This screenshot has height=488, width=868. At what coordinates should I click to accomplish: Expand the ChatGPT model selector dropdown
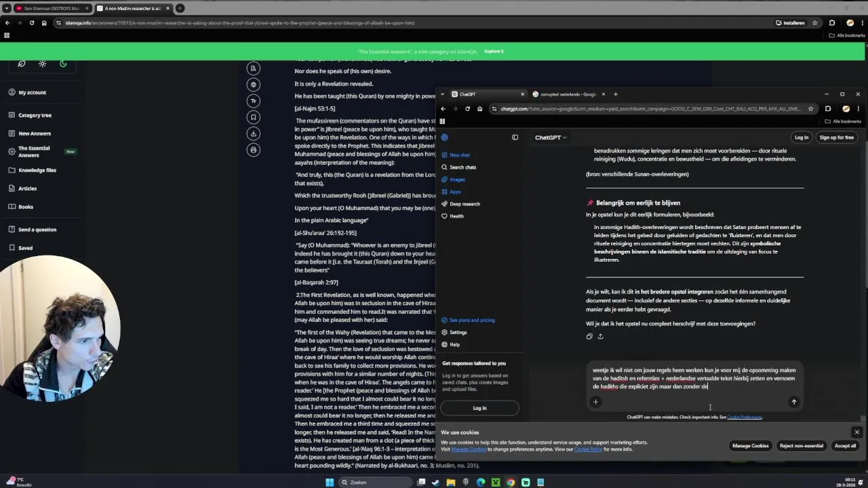click(550, 138)
